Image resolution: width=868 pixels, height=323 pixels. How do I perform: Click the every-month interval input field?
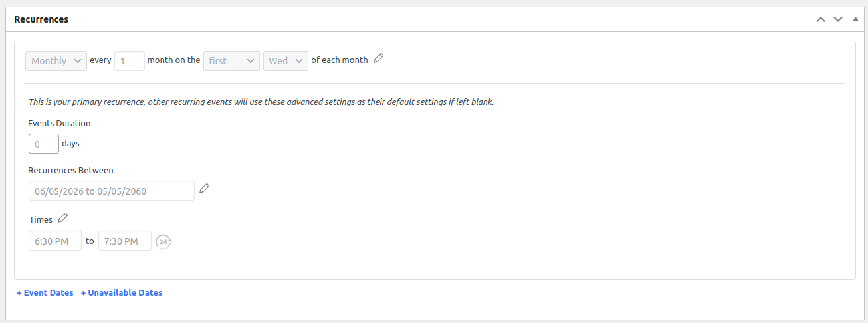130,60
